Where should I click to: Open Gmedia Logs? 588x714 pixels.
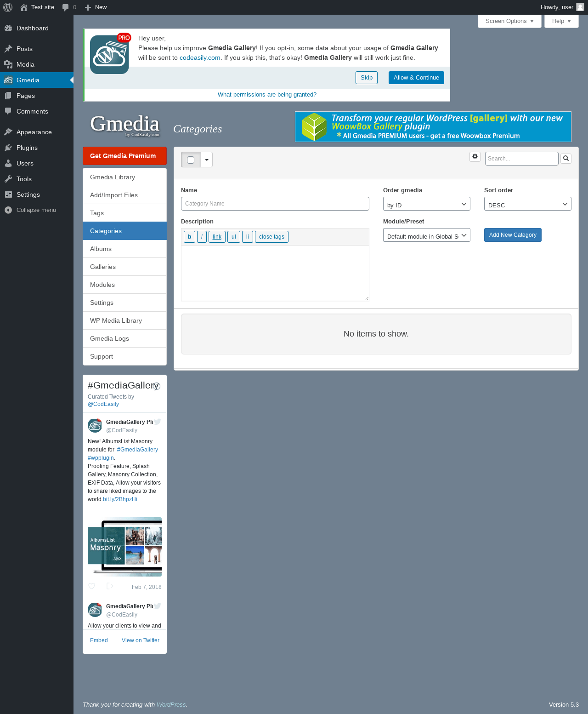coord(124,338)
